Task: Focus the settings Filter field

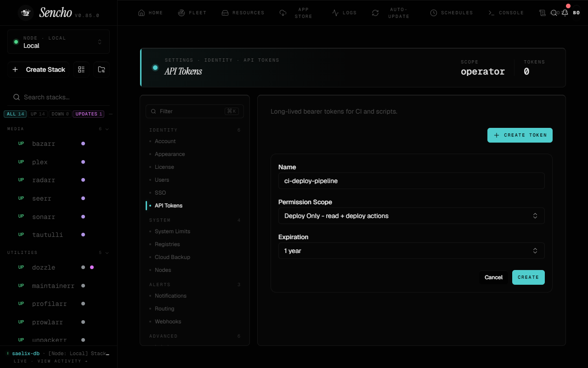Action: pos(195,111)
